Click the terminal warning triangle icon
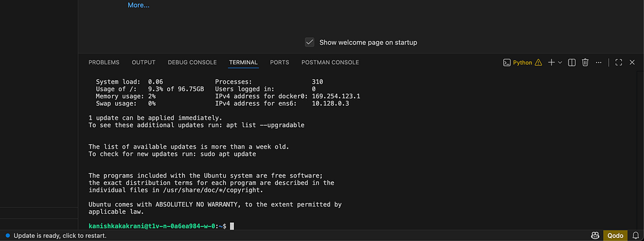Viewport: 644px width, 241px height. pos(538,62)
